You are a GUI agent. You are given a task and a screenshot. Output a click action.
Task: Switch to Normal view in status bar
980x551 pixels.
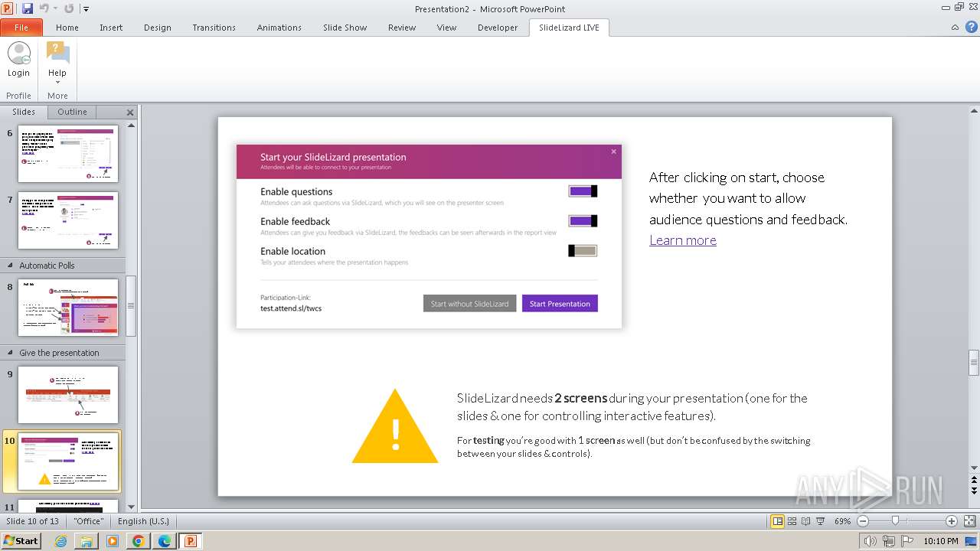click(778, 521)
